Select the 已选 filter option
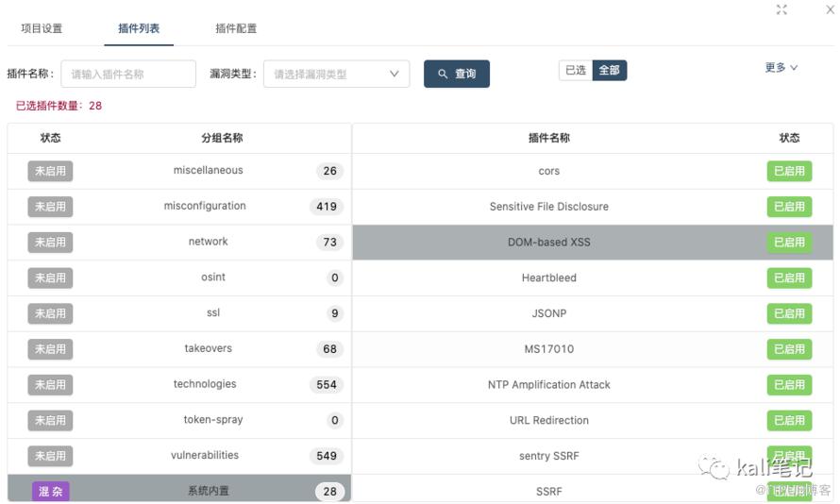 pyautogui.click(x=576, y=70)
